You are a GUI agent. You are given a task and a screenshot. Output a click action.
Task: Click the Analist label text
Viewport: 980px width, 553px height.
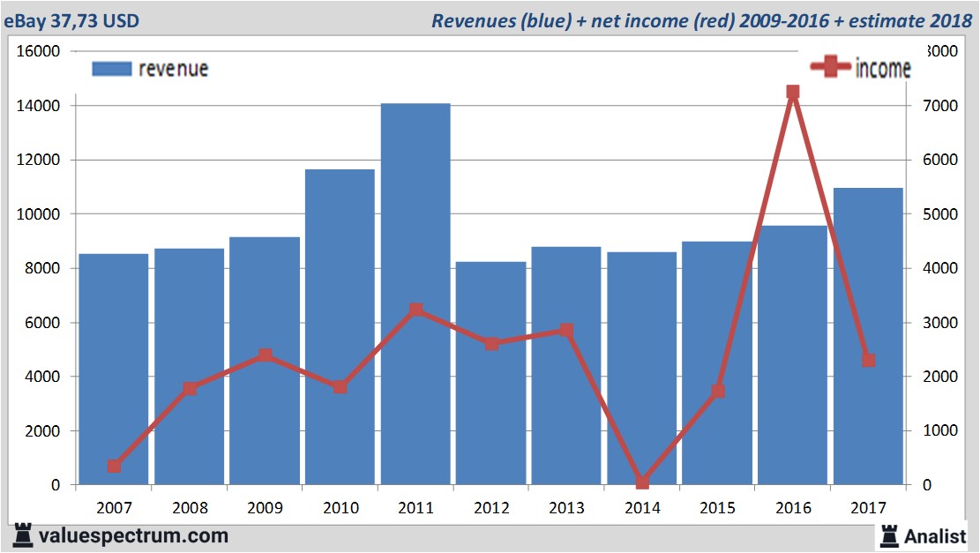click(936, 535)
